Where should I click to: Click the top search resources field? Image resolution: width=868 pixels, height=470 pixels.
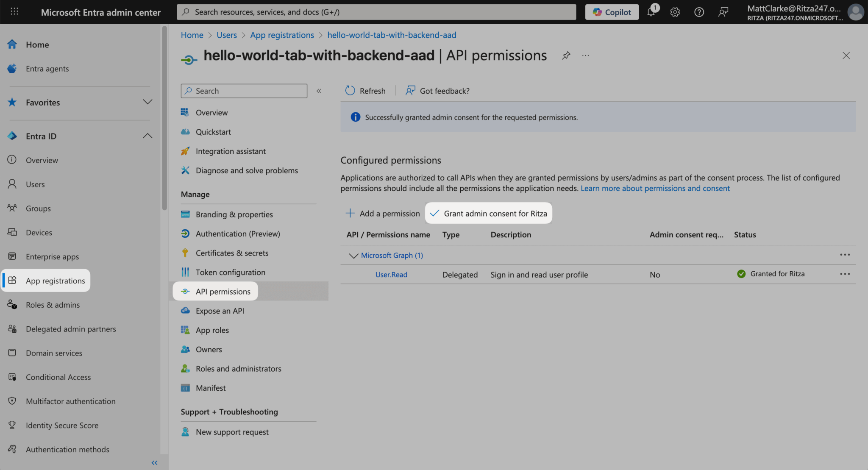click(x=376, y=12)
